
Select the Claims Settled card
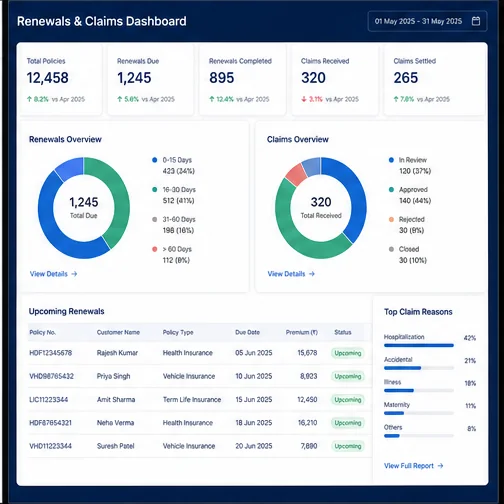(435, 80)
